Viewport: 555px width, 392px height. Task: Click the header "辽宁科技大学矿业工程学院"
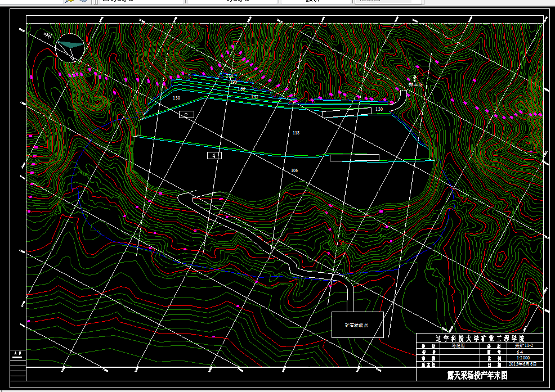click(480, 338)
